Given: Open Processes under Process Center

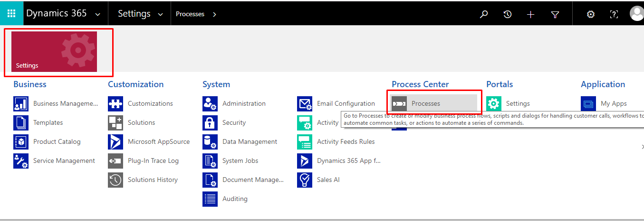Looking at the screenshot, I should click(x=426, y=103).
